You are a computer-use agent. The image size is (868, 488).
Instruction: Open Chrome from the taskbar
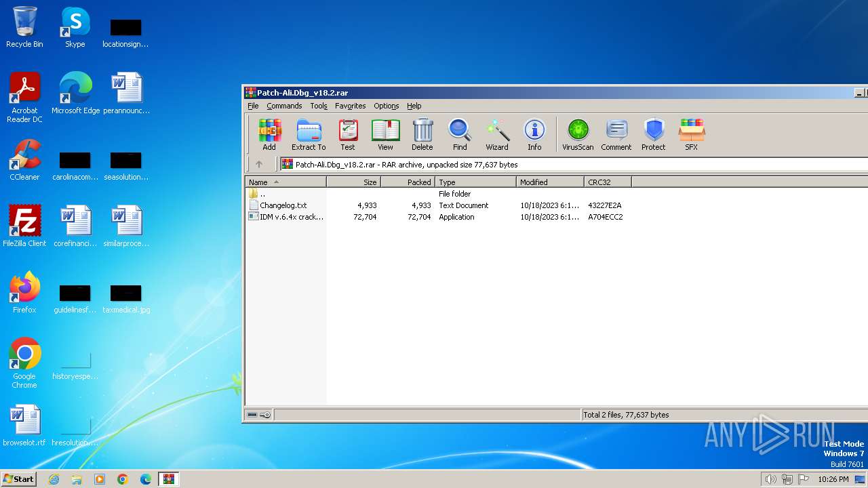coord(123,479)
